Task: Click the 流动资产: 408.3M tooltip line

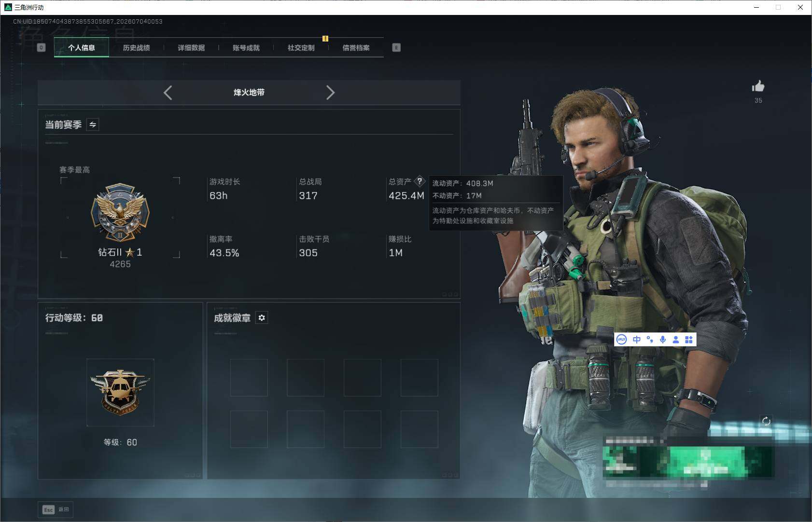Action: (x=462, y=183)
